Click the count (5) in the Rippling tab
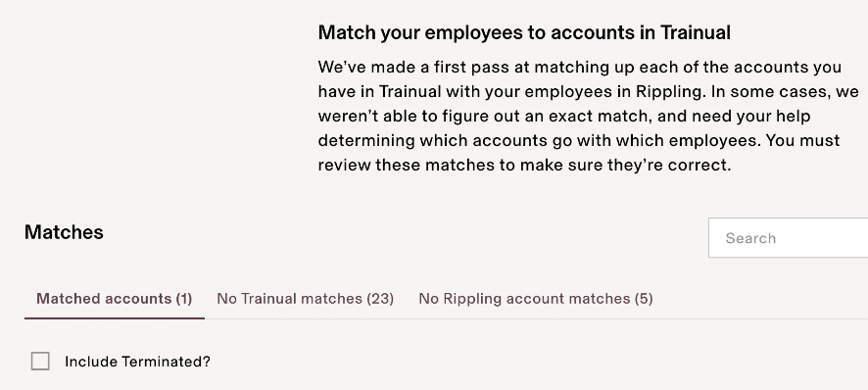The height and width of the screenshot is (390, 868). [x=644, y=299]
